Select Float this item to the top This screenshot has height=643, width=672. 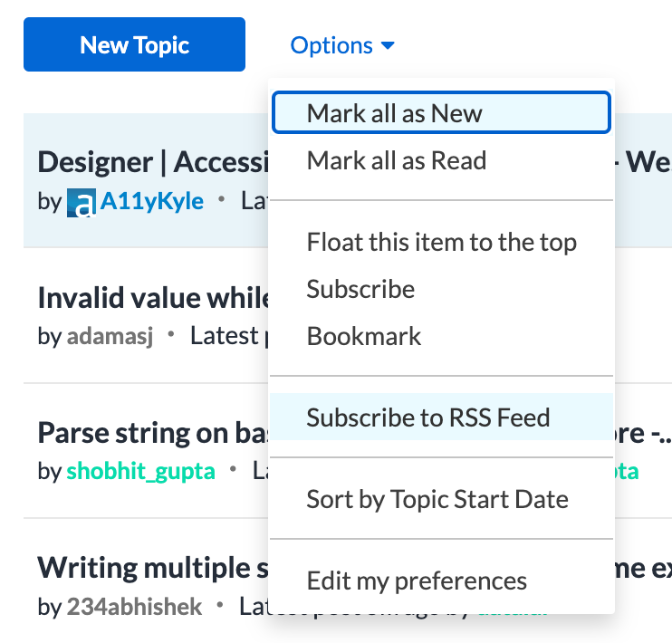(441, 242)
